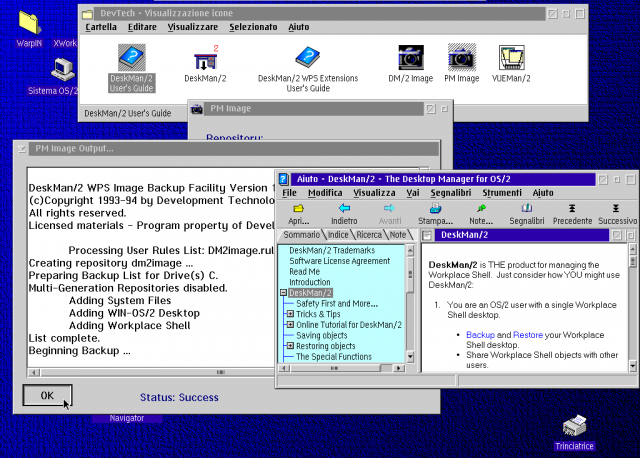Print using the Stampa... toolbar icon
This screenshot has width=640, height=458.
pyautogui.click(x=435, y=214)
